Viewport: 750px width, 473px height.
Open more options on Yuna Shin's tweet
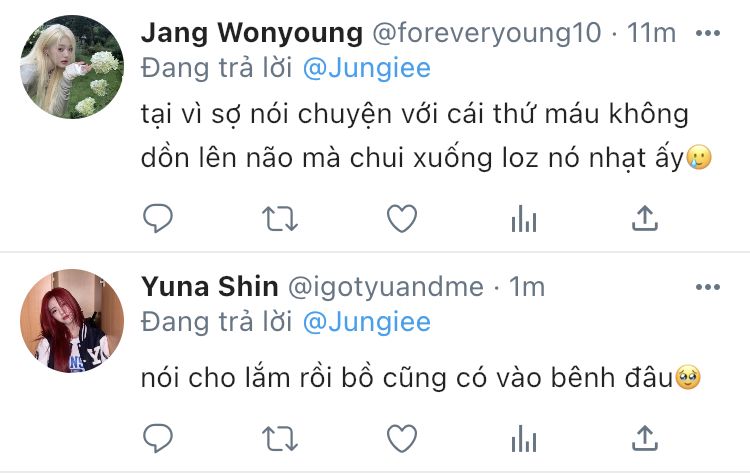click(x=708, y=287)
